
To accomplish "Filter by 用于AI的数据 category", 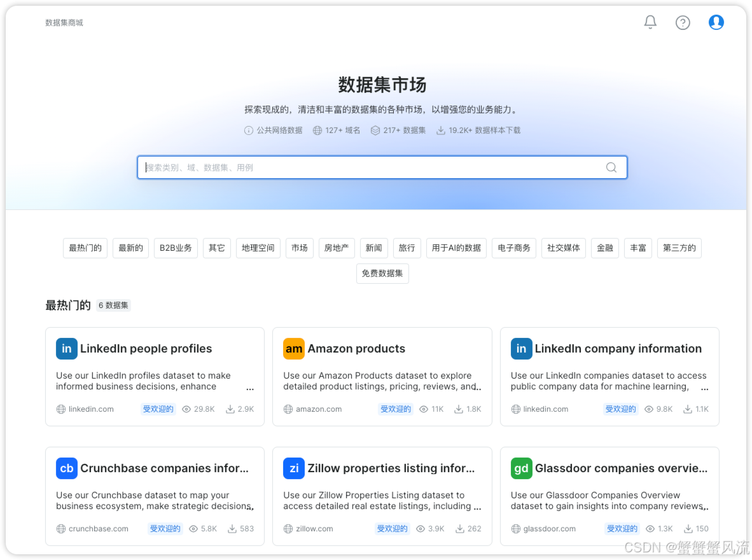I will (456, 248).
